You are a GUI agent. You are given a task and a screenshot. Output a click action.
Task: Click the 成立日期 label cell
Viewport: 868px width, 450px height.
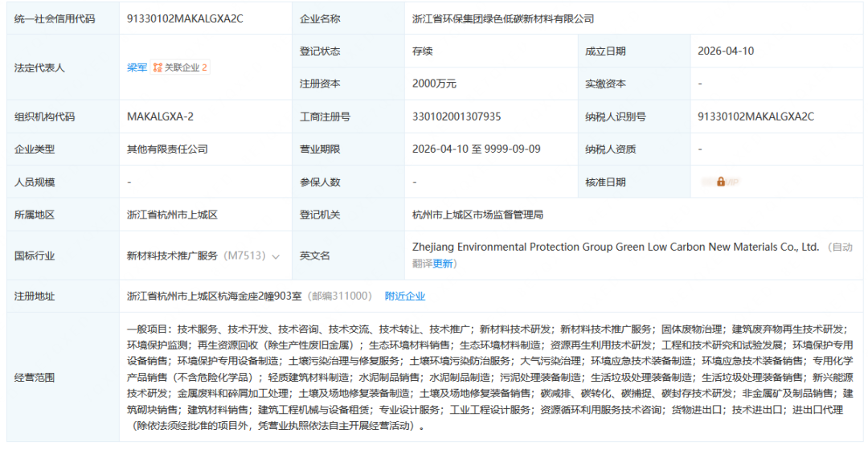634,51
